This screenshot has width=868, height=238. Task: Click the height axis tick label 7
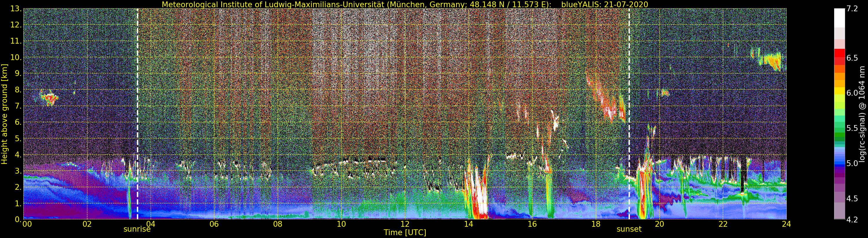[18, 106]
